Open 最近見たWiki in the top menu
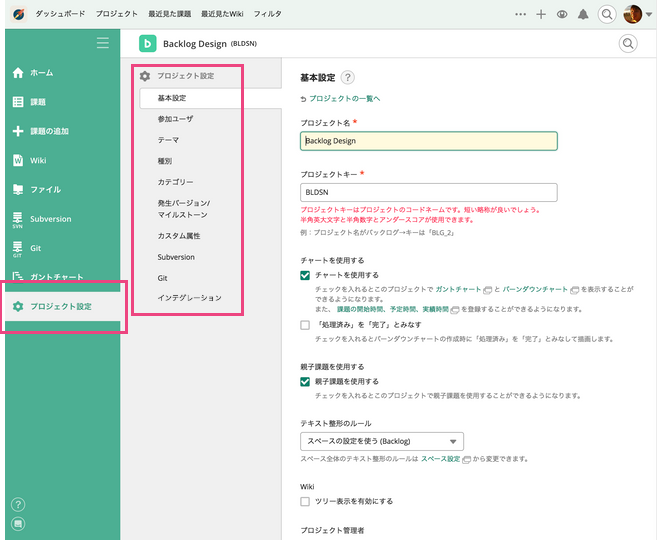 point(222,14)
